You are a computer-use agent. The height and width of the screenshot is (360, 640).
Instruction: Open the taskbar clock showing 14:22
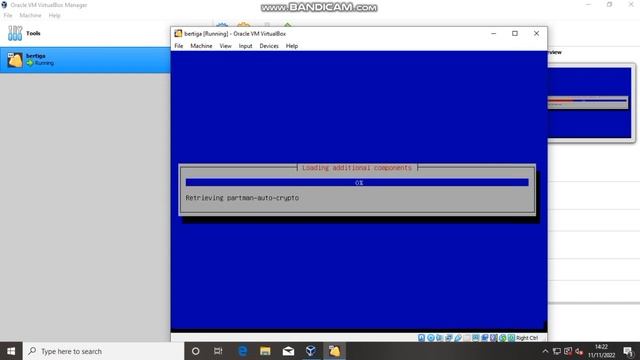(602, 351)
